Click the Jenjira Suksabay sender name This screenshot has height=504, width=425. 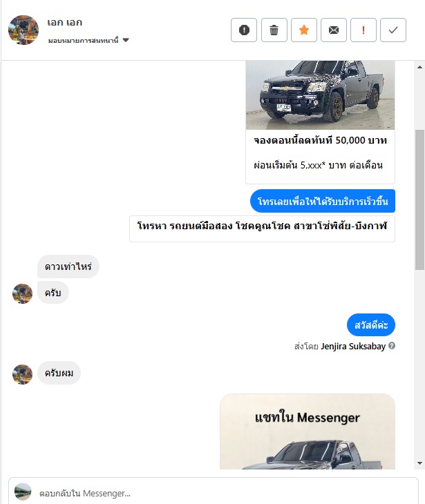(353, 346)
